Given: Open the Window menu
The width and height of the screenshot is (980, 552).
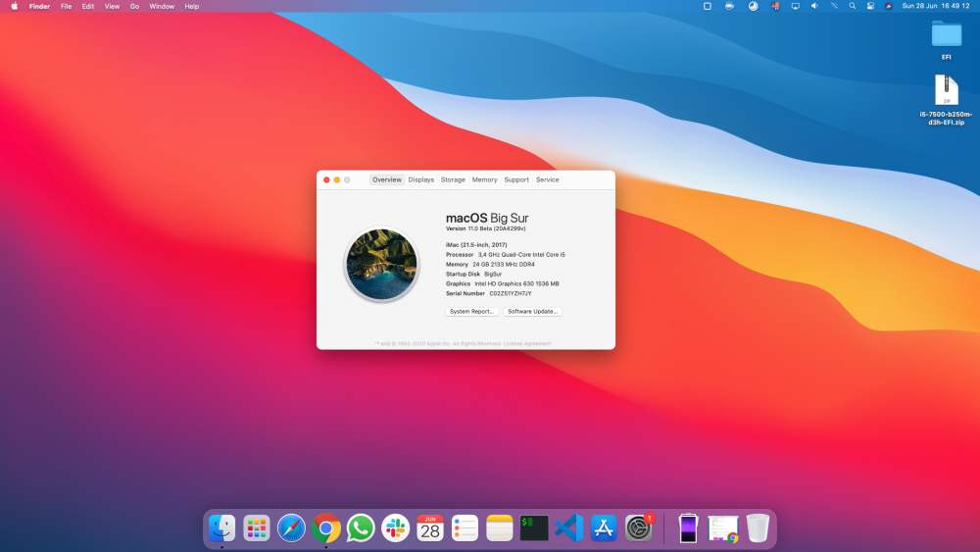Looking at the screenshot, I should (162, 6).
